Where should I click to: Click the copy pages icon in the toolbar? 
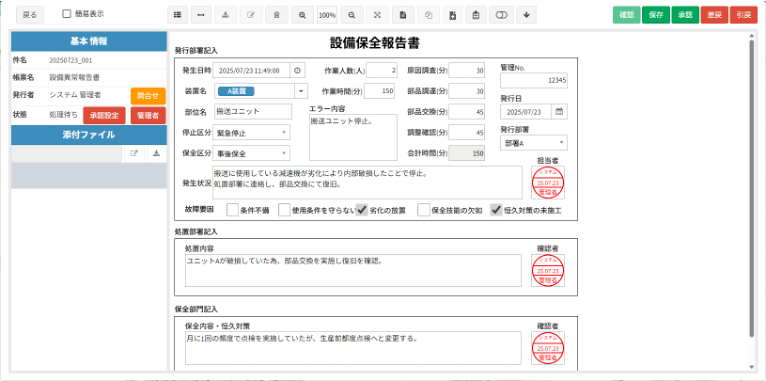click(429, 15)
